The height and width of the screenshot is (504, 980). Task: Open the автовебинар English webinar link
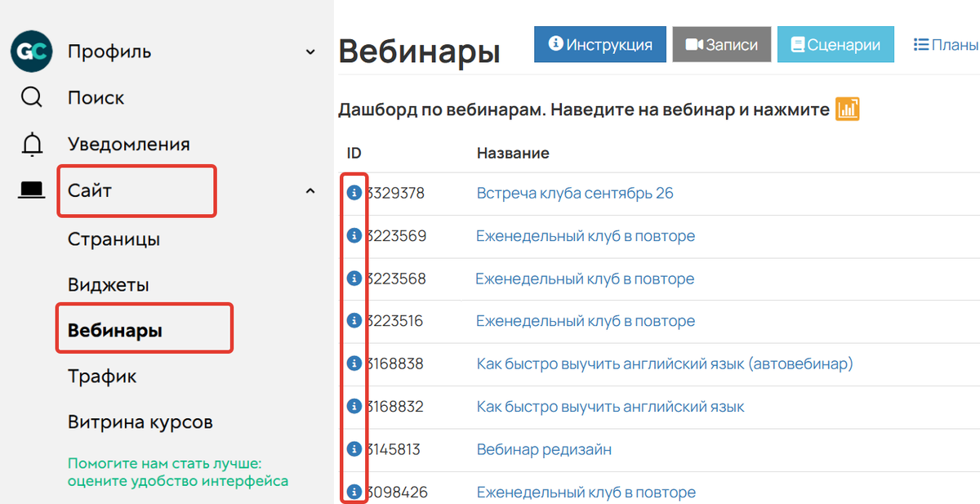[x=665, y=364]
